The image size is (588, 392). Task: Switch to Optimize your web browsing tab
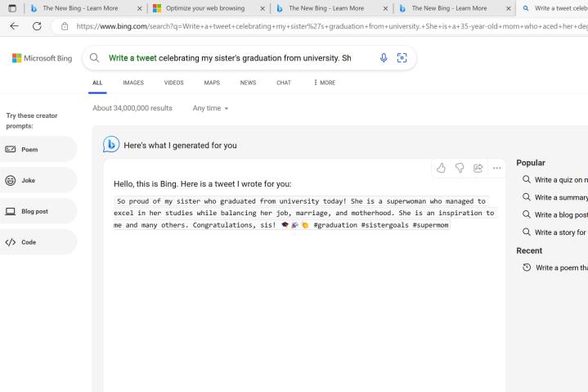[204, 8]
